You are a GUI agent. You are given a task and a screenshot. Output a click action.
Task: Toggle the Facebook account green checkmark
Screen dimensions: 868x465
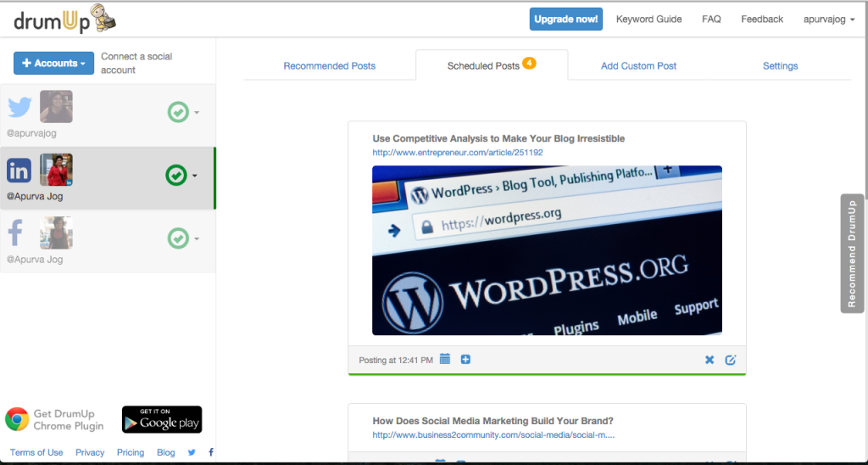(x=178, y=239)
